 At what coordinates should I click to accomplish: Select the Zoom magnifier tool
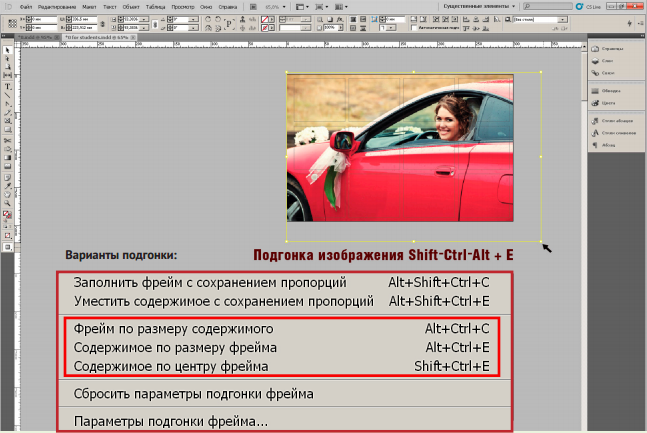click(7, 203)
